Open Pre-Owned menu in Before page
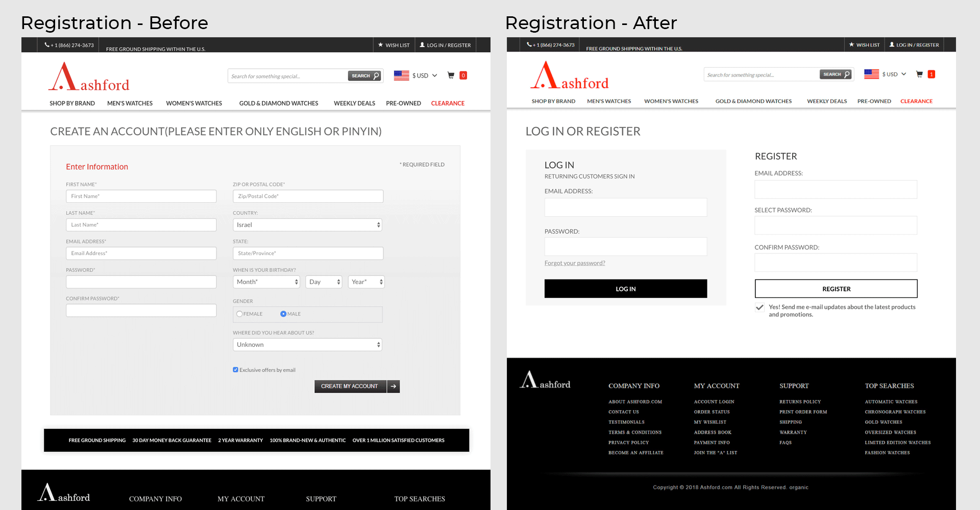Viewport: 980px width, 510px height. pyautogui.click(x=403, y=103)
